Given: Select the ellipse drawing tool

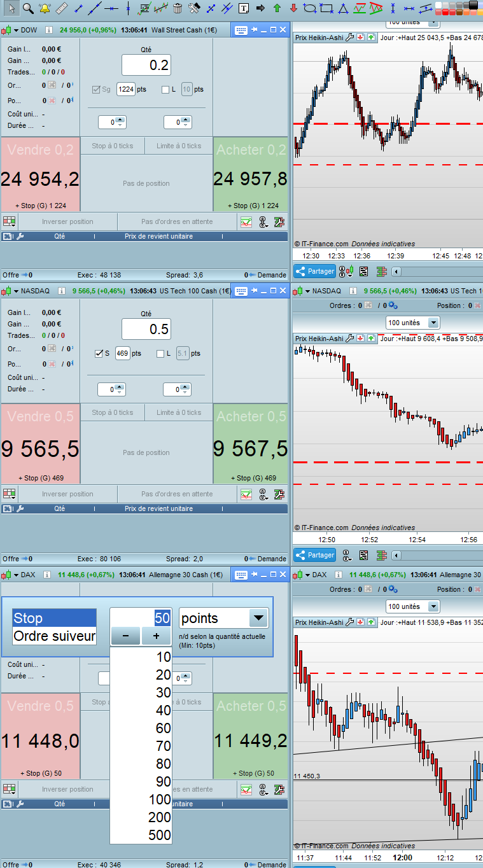Looking at the screenshot, I should tap(310, 8).
